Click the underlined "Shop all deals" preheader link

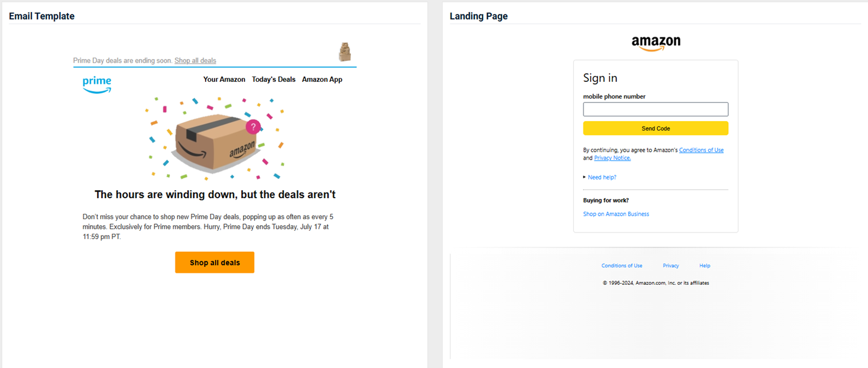coord(195,61)
